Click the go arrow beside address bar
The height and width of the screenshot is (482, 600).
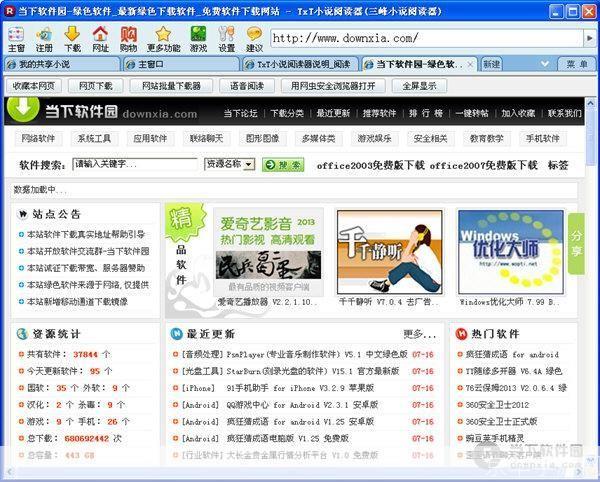[589, 38]
